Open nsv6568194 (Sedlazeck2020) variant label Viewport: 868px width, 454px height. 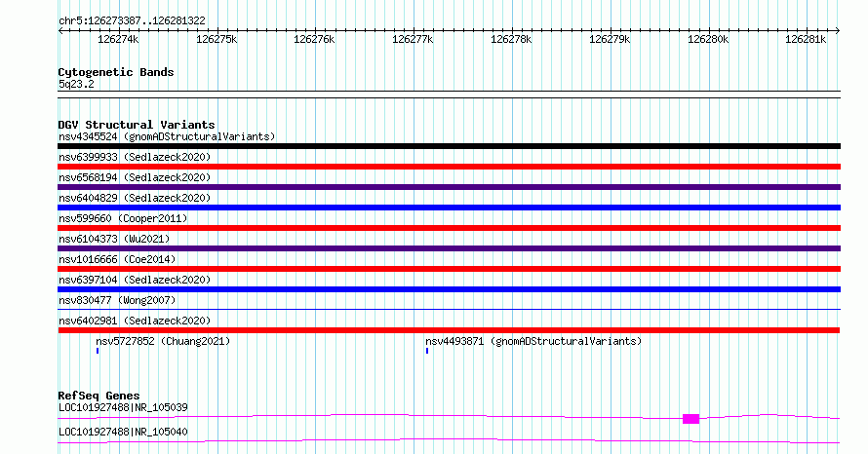click(135, 177)
